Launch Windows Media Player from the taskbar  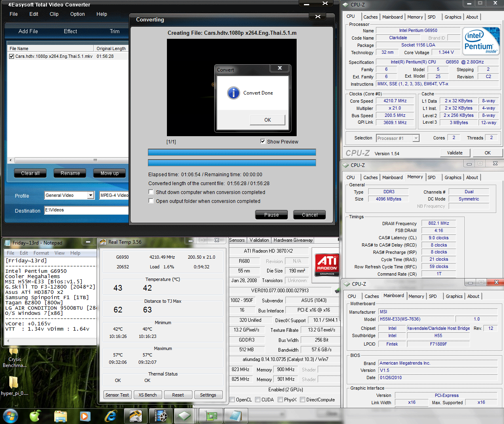click(85, 416)
